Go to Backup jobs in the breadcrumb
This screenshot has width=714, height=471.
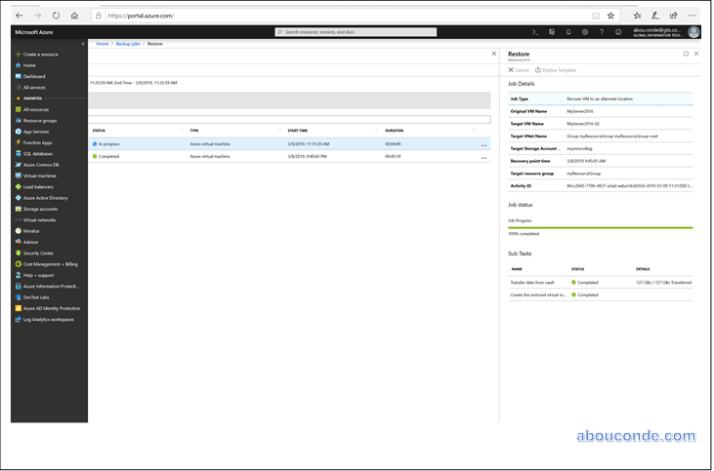(126, 44)
